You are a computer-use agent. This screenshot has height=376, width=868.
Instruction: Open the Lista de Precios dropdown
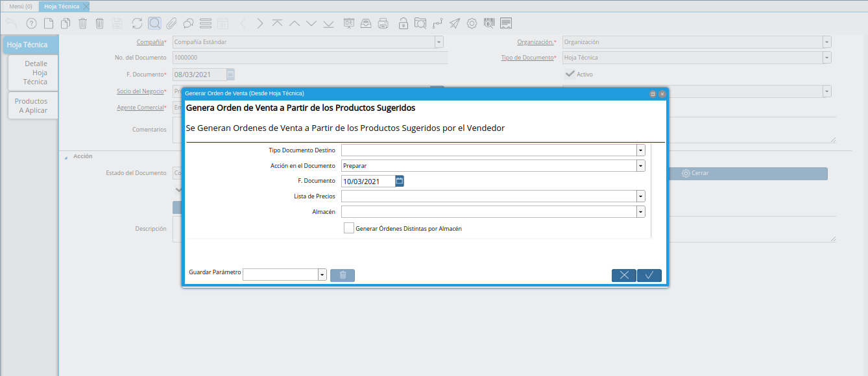640,196
